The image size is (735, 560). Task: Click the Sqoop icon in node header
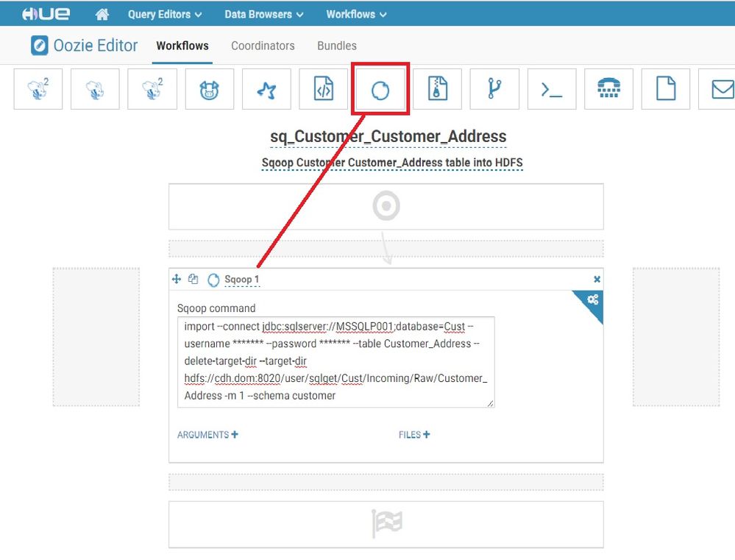213,280
